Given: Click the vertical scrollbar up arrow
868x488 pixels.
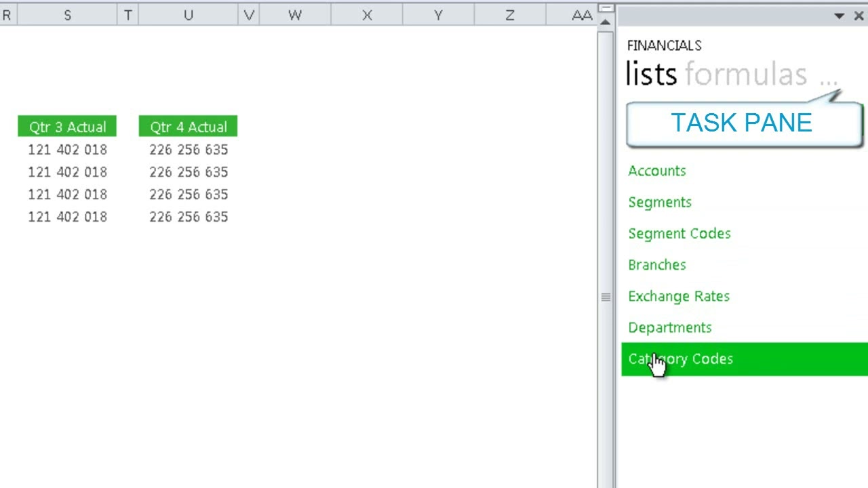Looking at the screenshot, I should click(x=606, y=23).
